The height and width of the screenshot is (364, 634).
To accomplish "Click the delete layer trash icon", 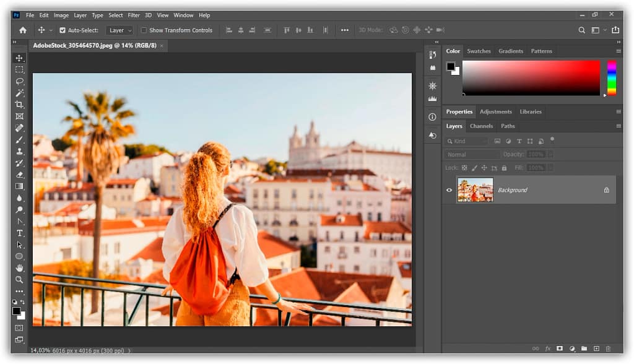I will (x=608, y=349).
